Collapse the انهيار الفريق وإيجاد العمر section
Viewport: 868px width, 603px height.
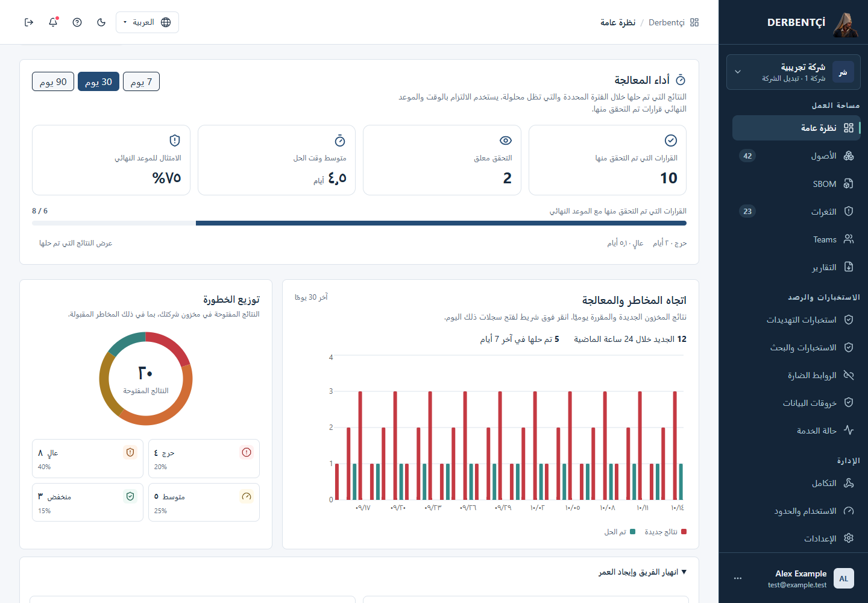(643, 572)
